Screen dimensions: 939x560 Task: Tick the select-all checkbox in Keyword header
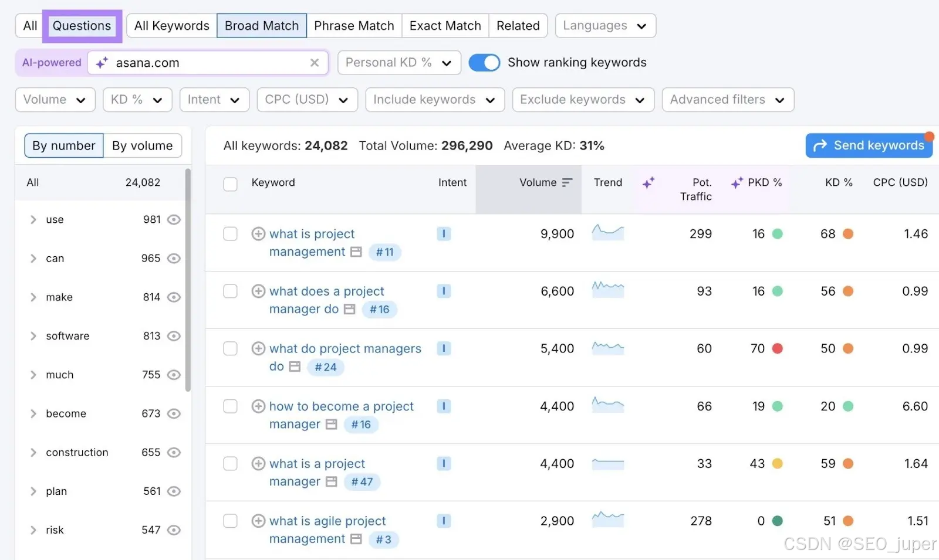click(x=231, y=184)
